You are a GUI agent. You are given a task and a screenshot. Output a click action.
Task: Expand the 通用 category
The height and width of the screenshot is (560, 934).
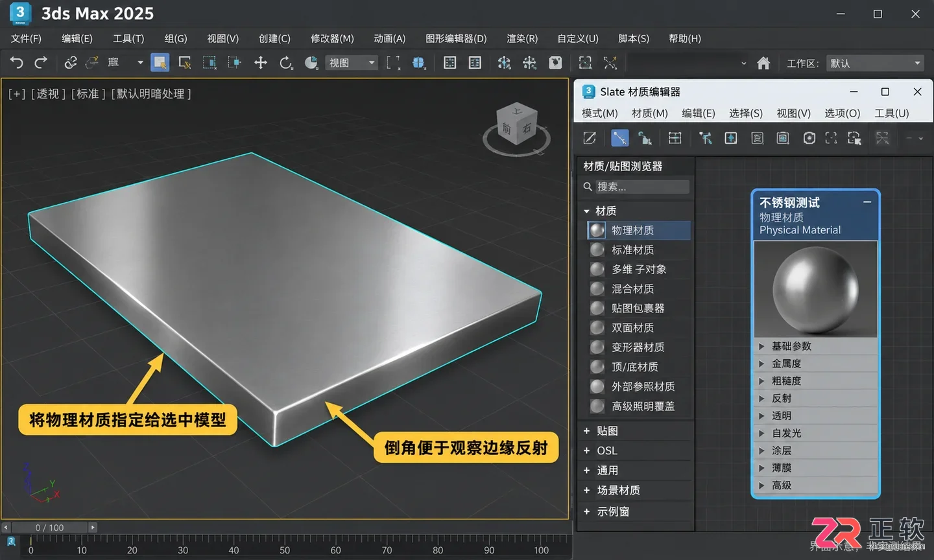point(586,471)
